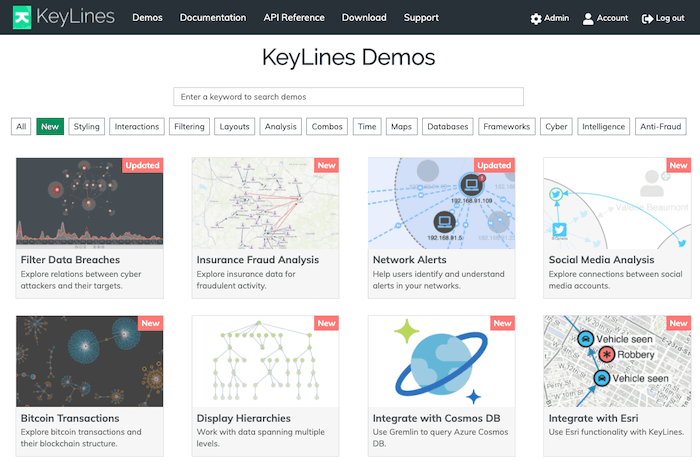Click the Social Media Analysis title

tap(601, 260)
